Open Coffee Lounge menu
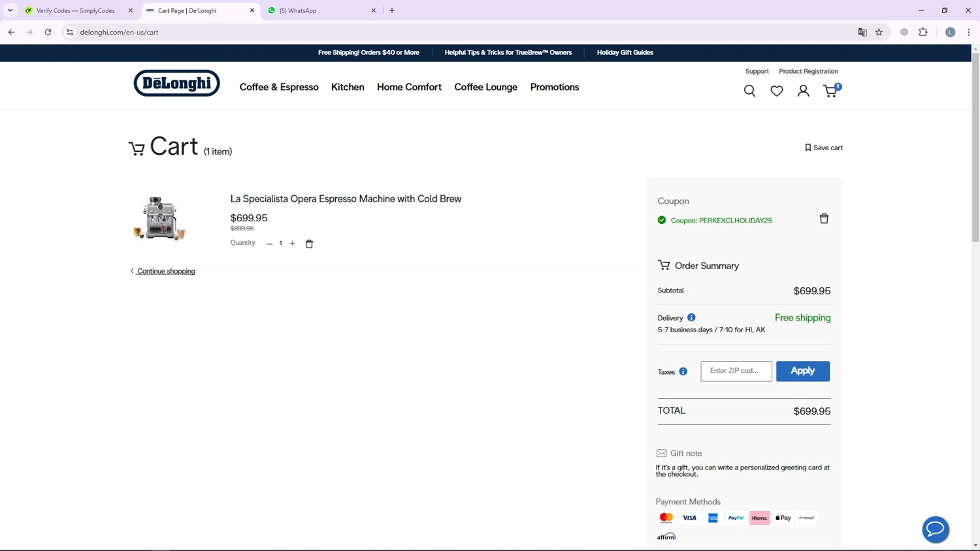The height and width of the screenshot is (551, 980). point(485,87)
